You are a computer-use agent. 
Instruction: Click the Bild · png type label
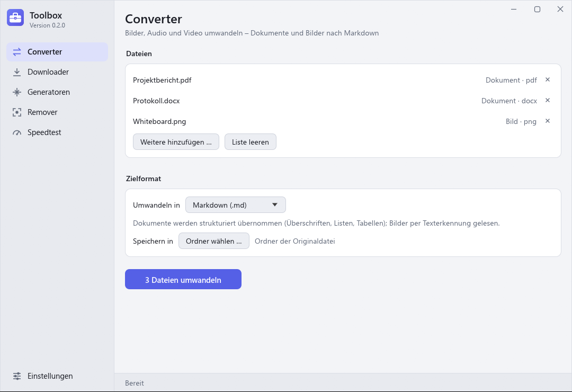coord(521,121)
